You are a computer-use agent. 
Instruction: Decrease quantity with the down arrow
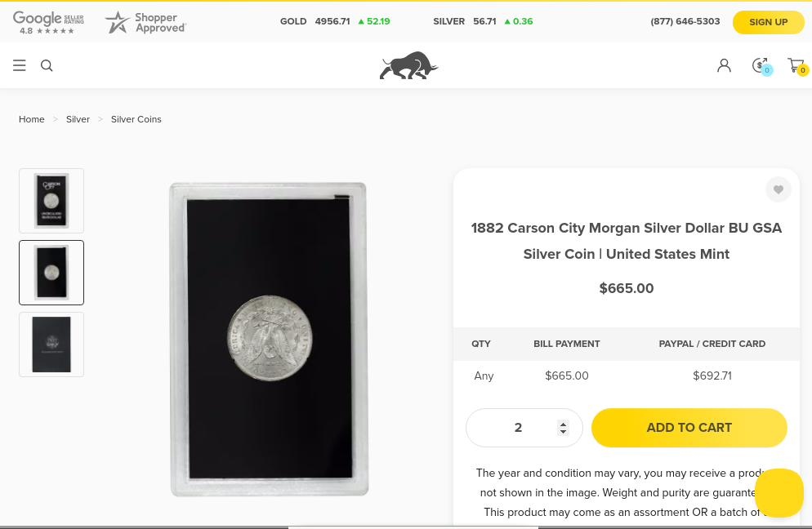tap(563, 432)
